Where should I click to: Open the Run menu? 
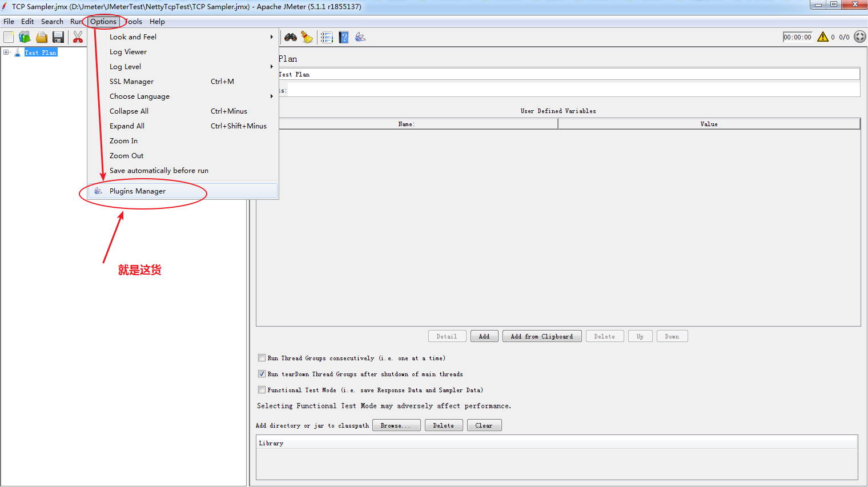point(77,22)
